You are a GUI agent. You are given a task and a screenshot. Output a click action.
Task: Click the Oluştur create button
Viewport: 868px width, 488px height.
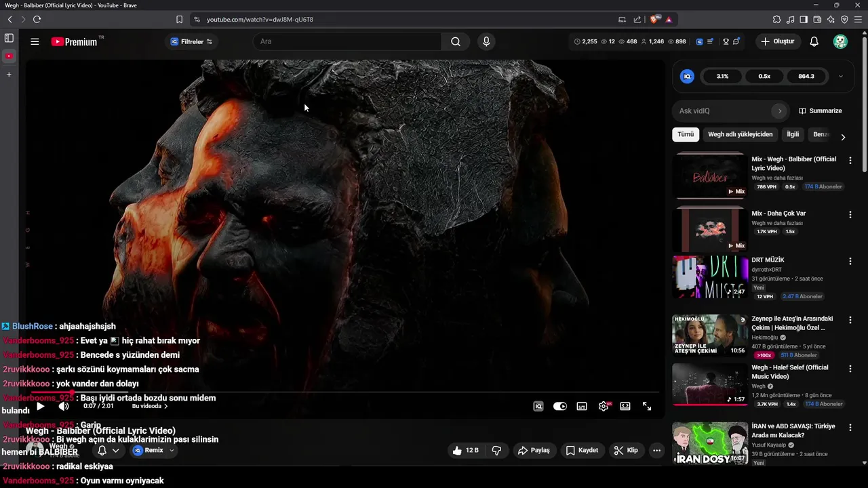point(777,41)
